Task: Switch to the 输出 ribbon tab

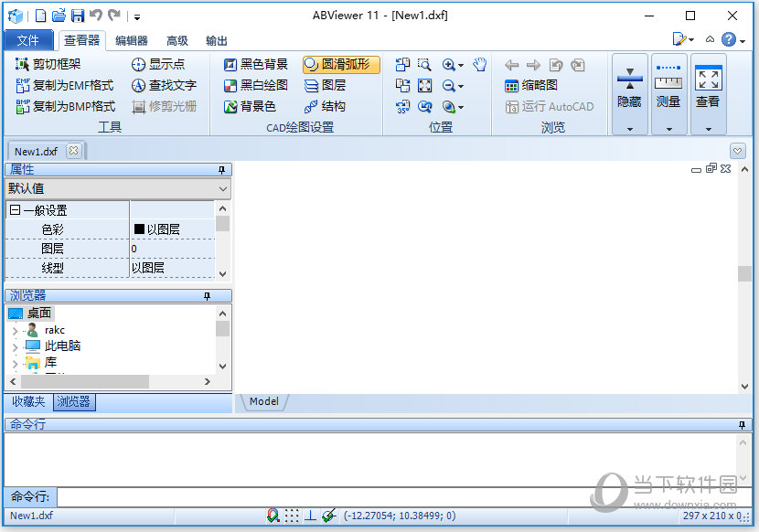Action: [x=217, y=40]
